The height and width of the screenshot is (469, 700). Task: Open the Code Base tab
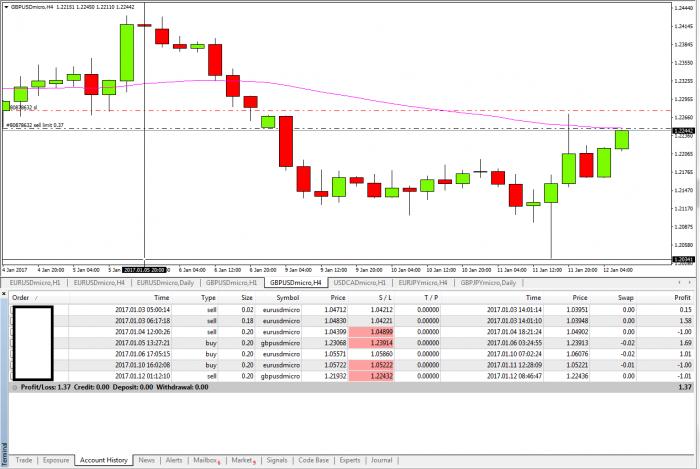(313, 460)
